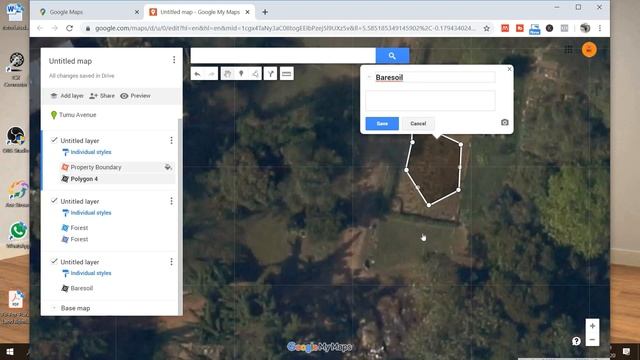Open the Windows Start menu
Image resolution: width=640 pixels, height=360 pixels.
[10, 352]
